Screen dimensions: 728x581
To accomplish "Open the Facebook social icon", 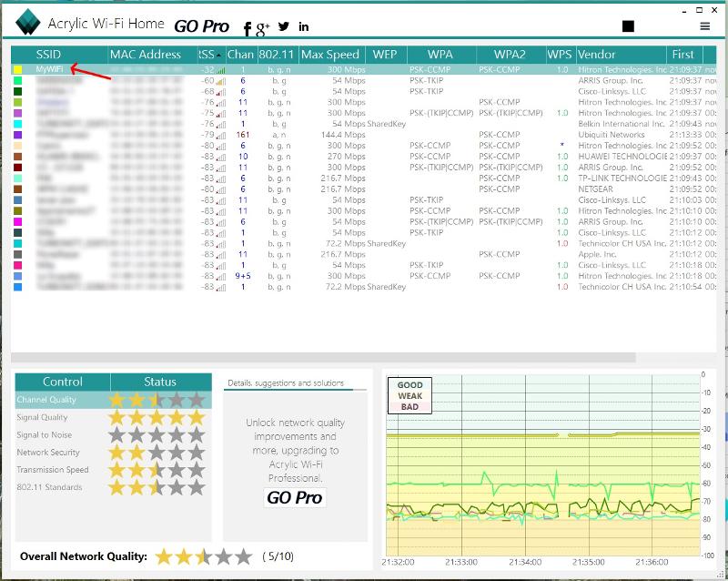I will tap(248, 29).
